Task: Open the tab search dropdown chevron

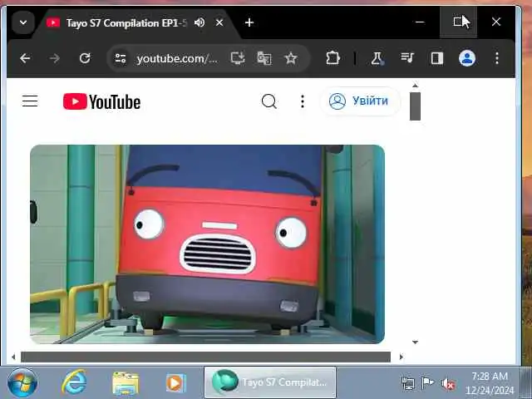Action: click(x=23, y=22)
